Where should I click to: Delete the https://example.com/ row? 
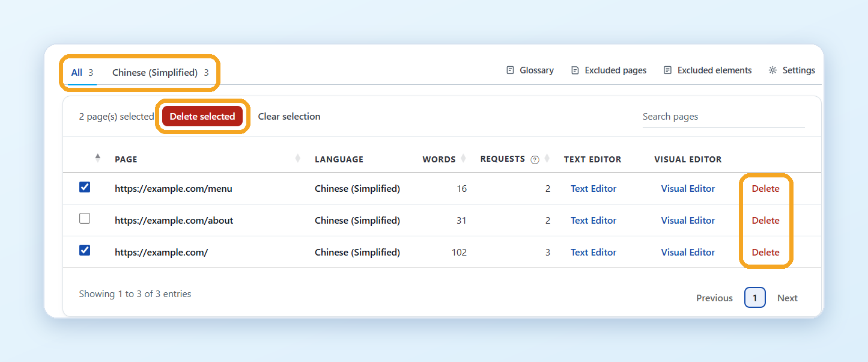765,253
